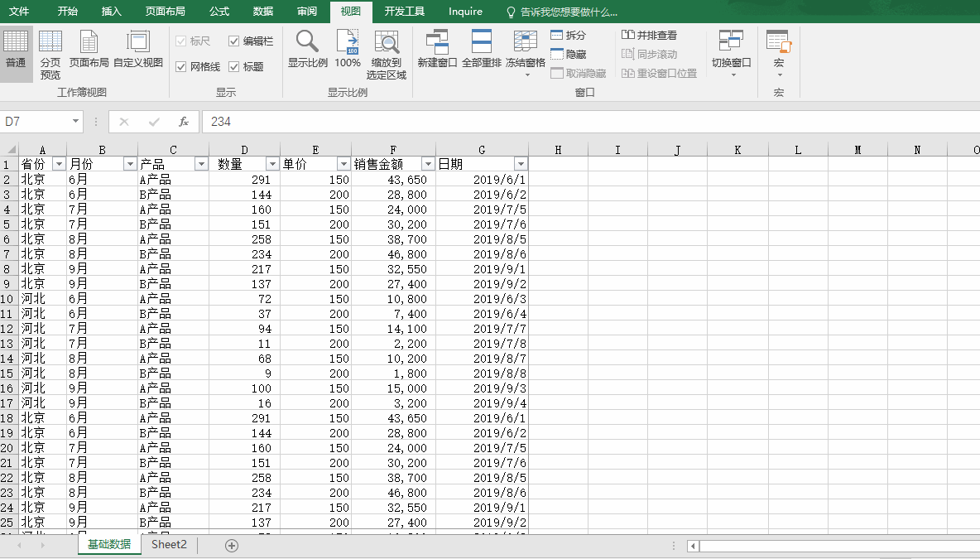The image size is (980, 559).
Task: Switch to the Sheet2 worksheet tab
Action: tap(169, 545)
